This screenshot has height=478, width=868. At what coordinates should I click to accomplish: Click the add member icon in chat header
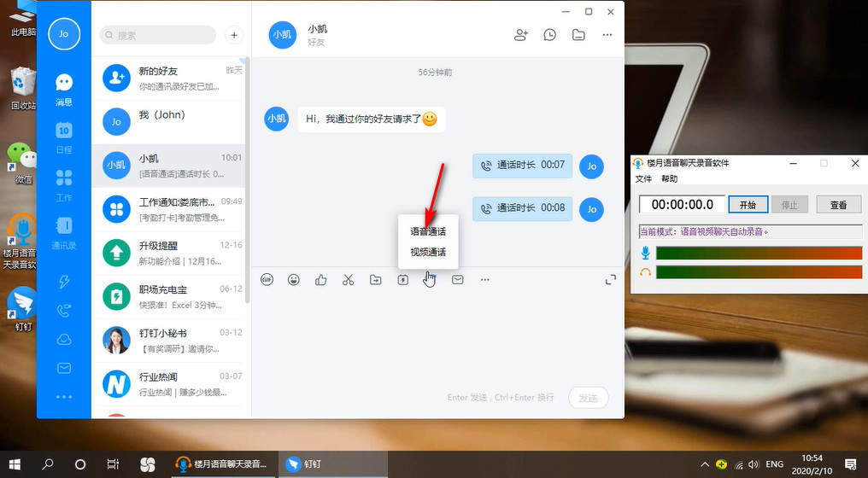click(521, 35)
